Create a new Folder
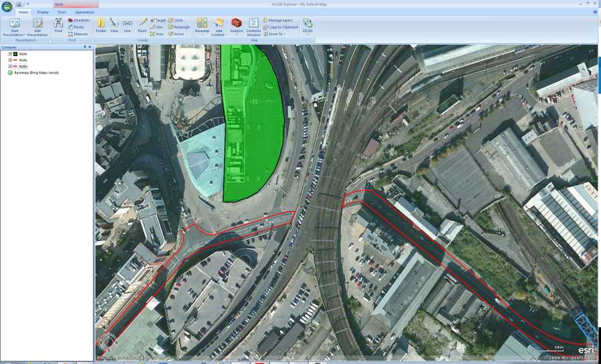Image resolution: width=601 pixels, height=364 pixels. 101,25
